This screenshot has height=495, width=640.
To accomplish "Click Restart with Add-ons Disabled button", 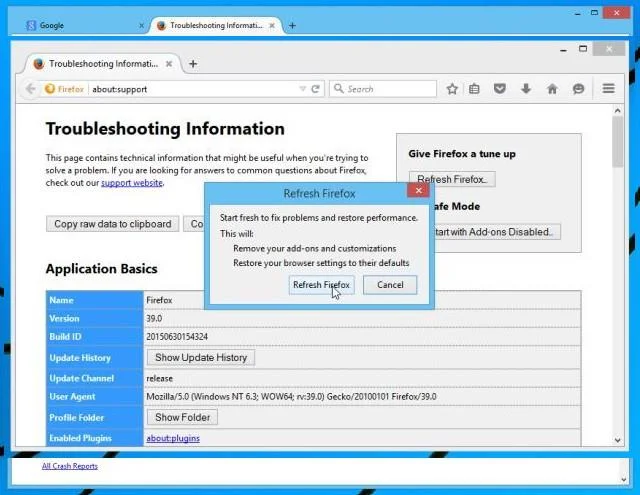I will tap(497, 232).
